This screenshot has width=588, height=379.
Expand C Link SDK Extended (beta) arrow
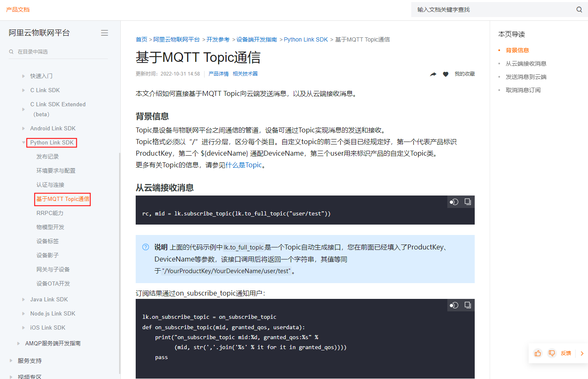click(23, 109)
